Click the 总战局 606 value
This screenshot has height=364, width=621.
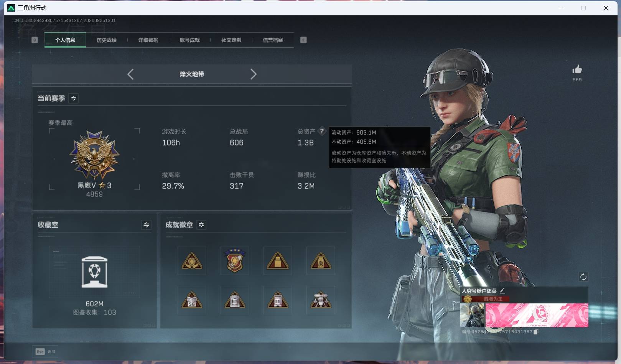237,143
